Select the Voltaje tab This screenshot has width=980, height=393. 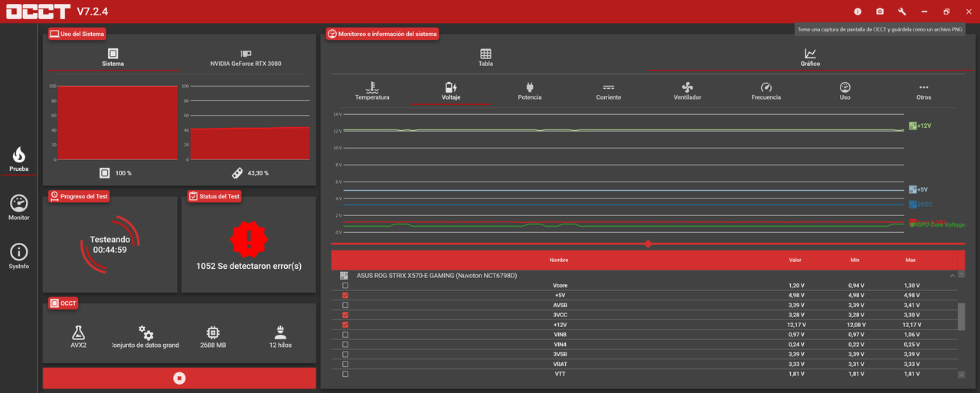click(451, 91)
